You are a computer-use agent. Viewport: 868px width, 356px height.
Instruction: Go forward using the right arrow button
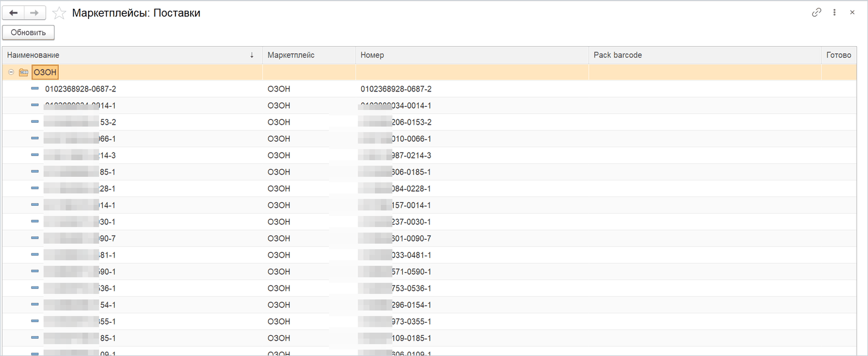[x=35, y=13]
